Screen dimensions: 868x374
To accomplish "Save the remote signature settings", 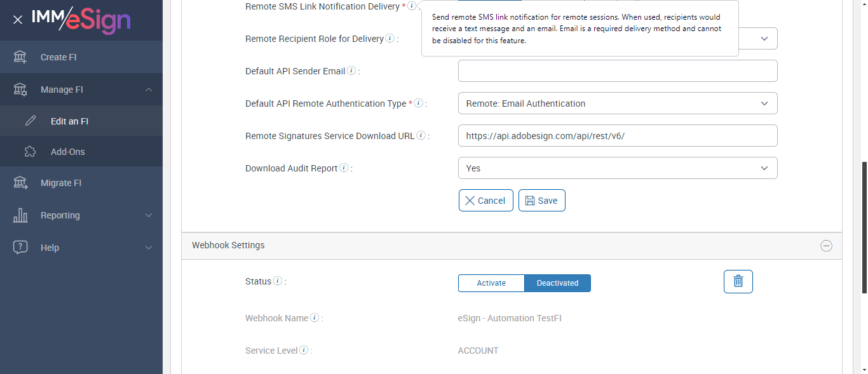I will point(541,201).
